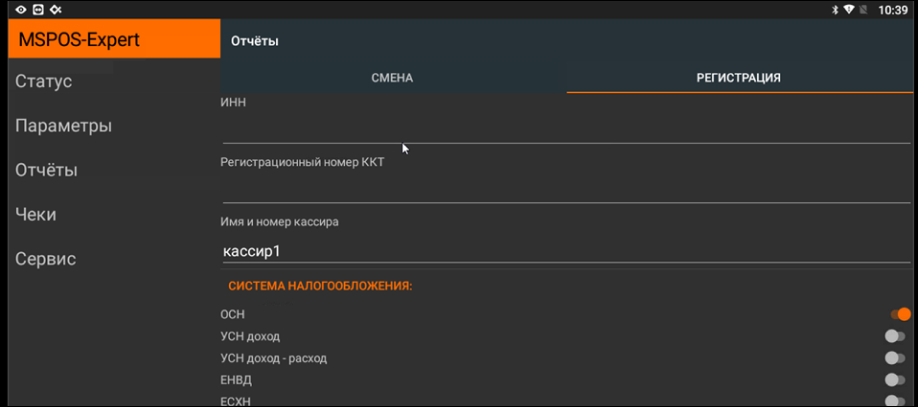This screenshot has width=918, height=407.
Task: Enable the ЕНВД taxation switch
Action: (x=895, y=380)
